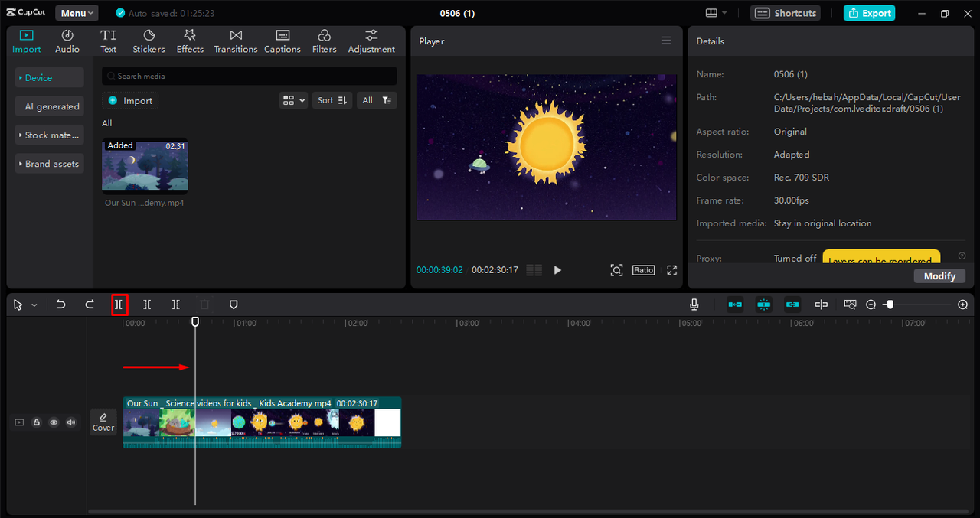The height and width of the screenshot is (518, 980).
Task: Open the Stickers panel
Action: tap(149, 41)
